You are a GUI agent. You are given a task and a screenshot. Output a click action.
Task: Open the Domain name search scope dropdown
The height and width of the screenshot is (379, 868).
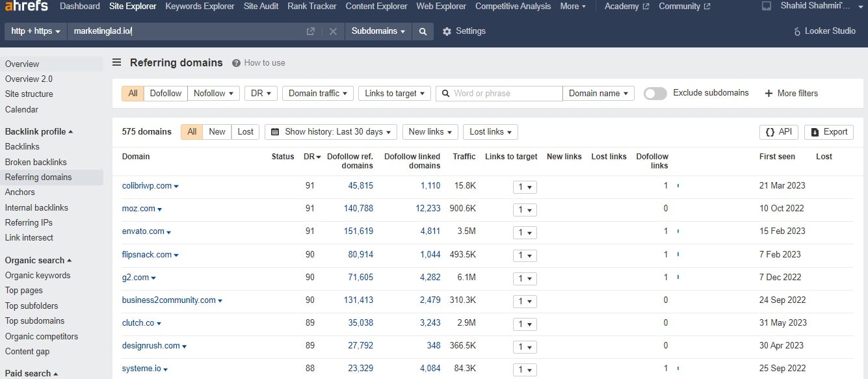click(x=598, y=94)
